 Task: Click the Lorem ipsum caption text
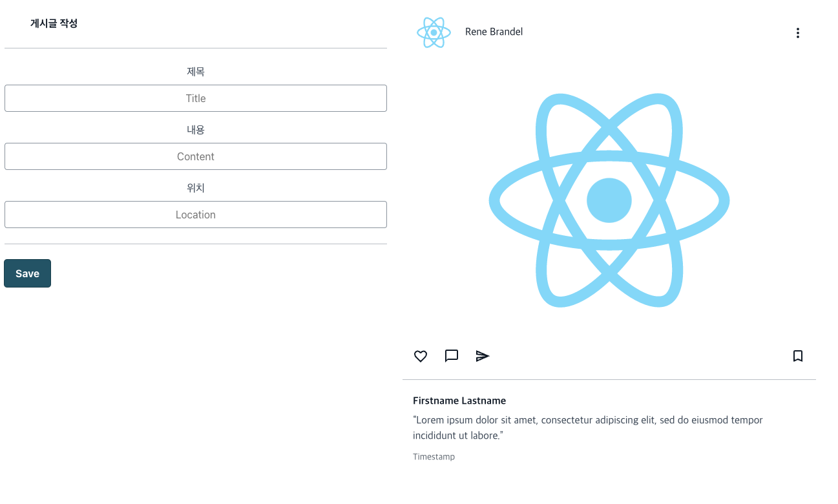tap(588, 428)
